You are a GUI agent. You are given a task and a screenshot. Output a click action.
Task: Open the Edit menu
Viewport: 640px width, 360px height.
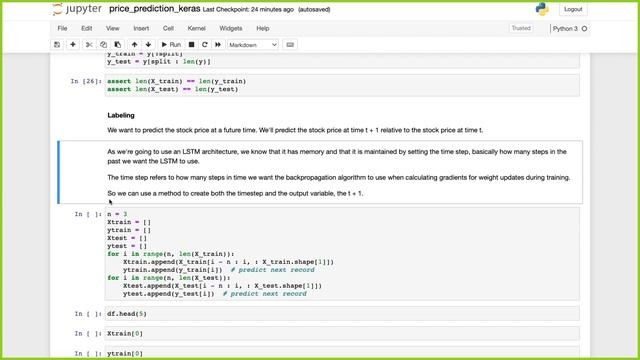coord(87,28)
